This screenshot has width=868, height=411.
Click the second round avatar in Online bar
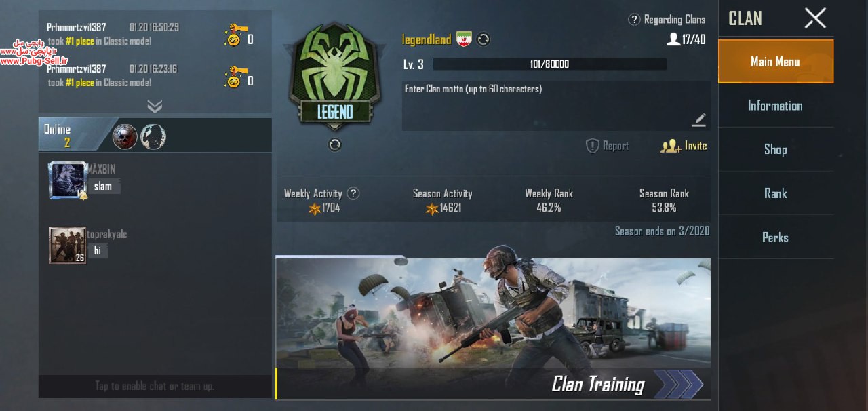point(153,137)
